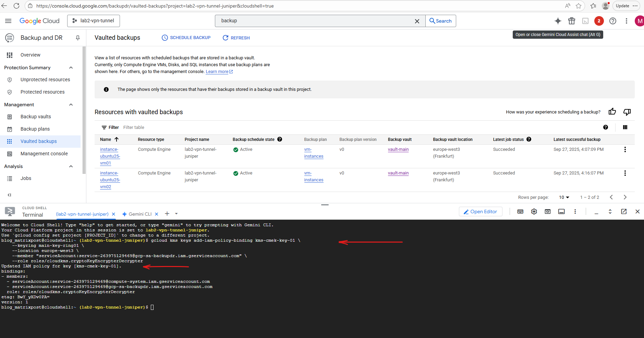The width and height of the screenshot is (644, 338).
Task: Open Cloud Shell terminal settings gear
Action: tap(534, 212)
